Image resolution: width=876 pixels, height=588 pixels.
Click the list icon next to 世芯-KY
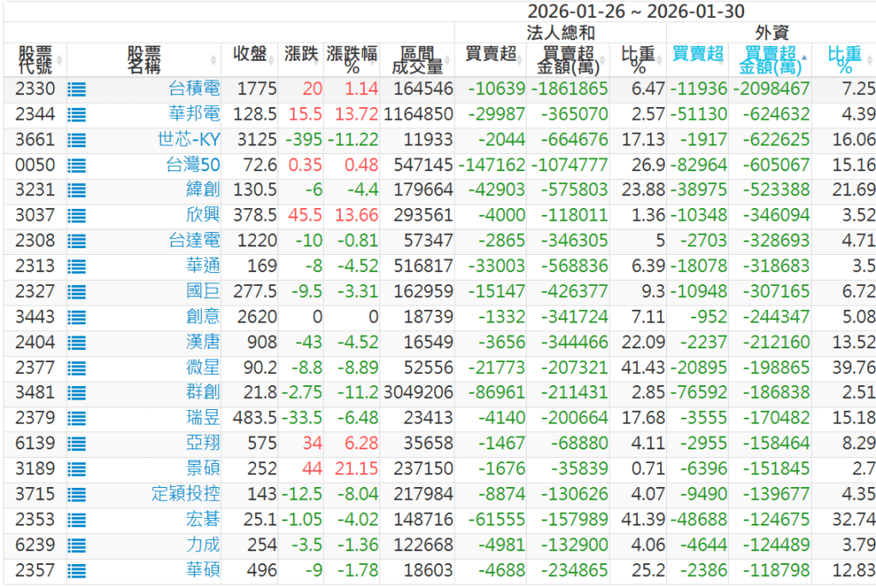point(77,140)
